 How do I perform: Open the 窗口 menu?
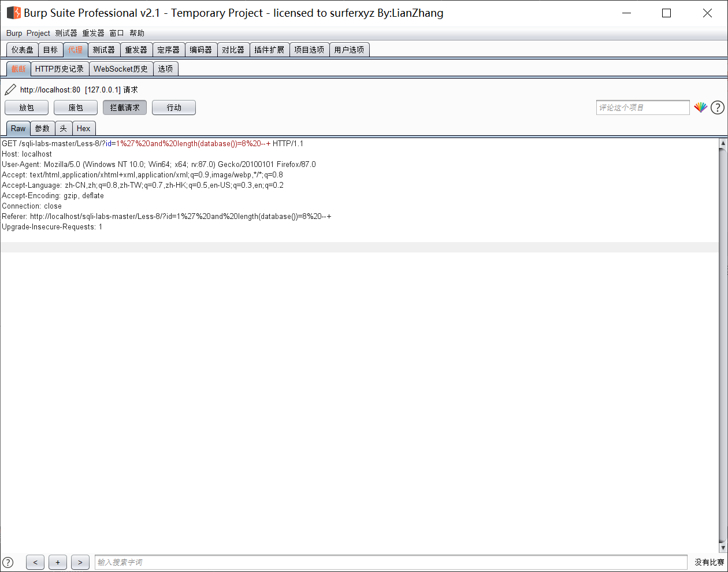117,33
